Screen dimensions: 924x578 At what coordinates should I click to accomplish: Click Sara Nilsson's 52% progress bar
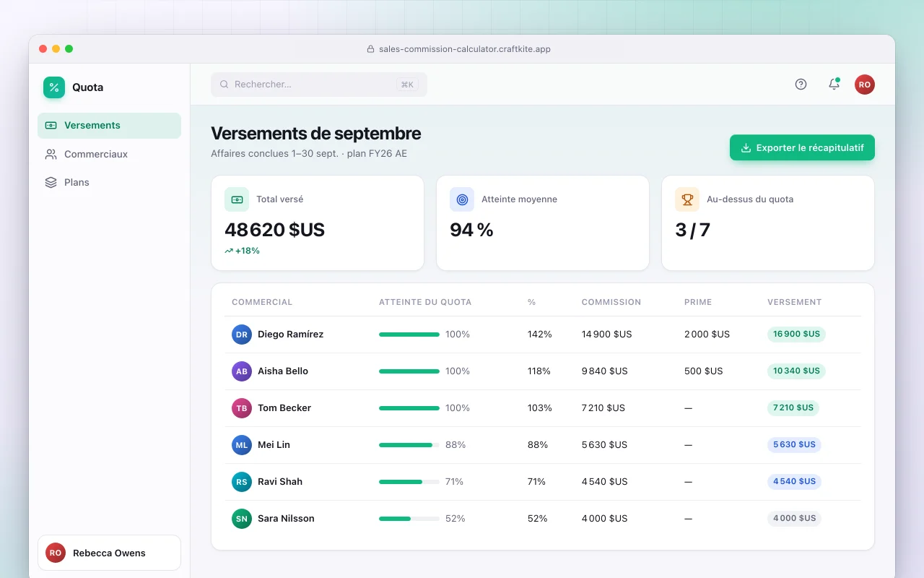point(409,519)
